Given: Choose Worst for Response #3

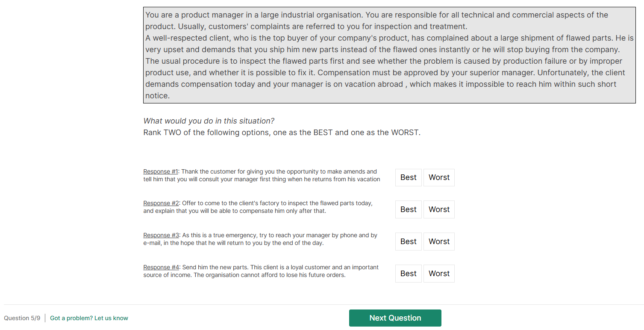Looking at the screenshot, I should pyautogui.click(x=439, y=242).
